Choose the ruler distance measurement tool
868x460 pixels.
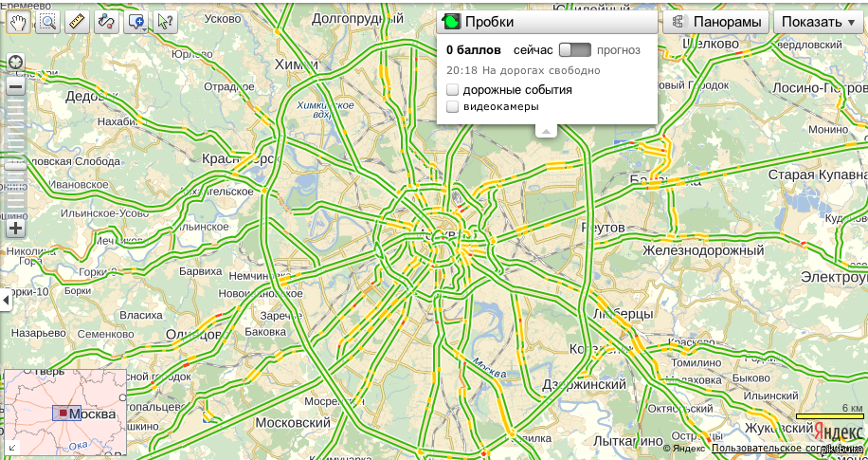[x=78, y=21]
